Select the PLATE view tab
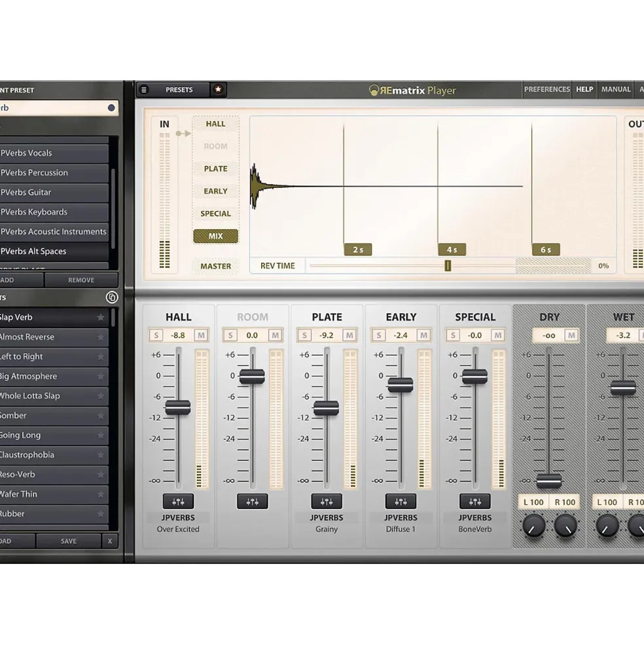644x645 pixels. click(215, 169)
